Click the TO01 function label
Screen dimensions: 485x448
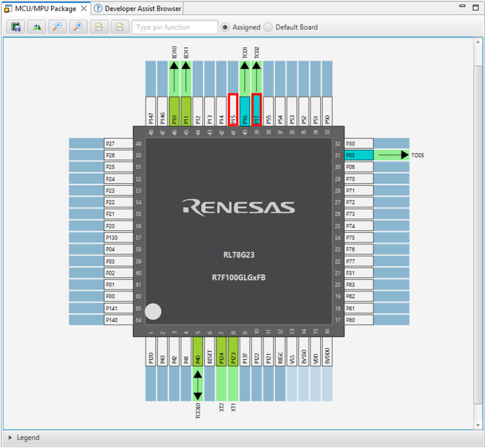click(x=245, y=53)
